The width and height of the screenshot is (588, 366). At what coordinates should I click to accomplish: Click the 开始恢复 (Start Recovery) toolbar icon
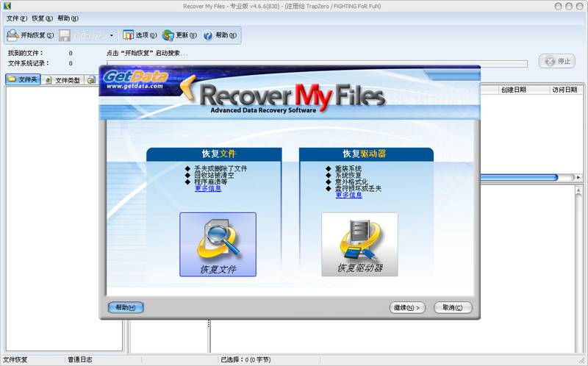13,35
